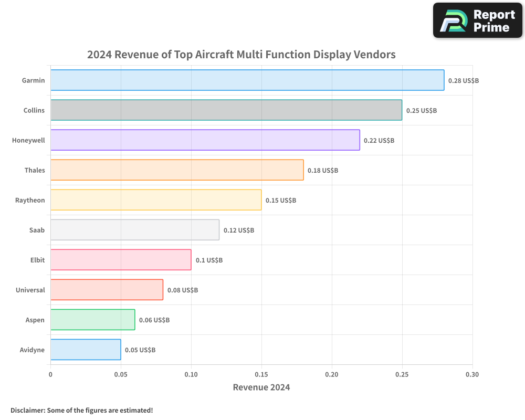Select the Revenue 2024 axis title

coord(261,387)
